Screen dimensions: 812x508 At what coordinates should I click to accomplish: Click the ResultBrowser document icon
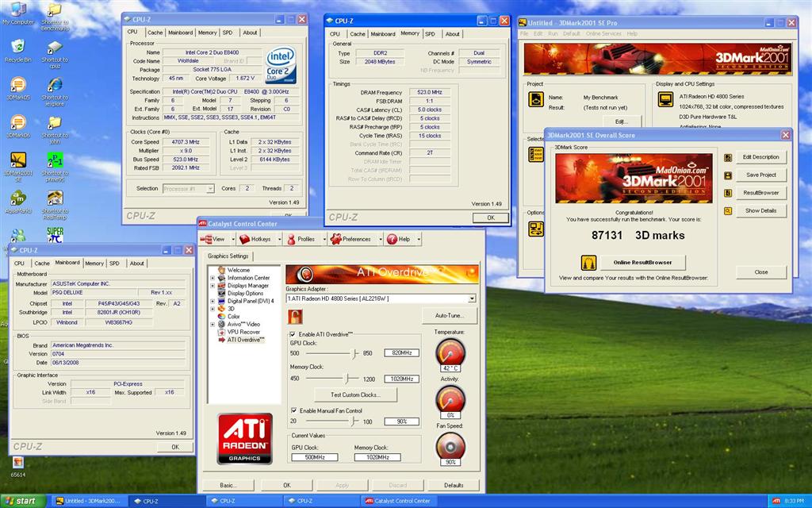[728, 193]
